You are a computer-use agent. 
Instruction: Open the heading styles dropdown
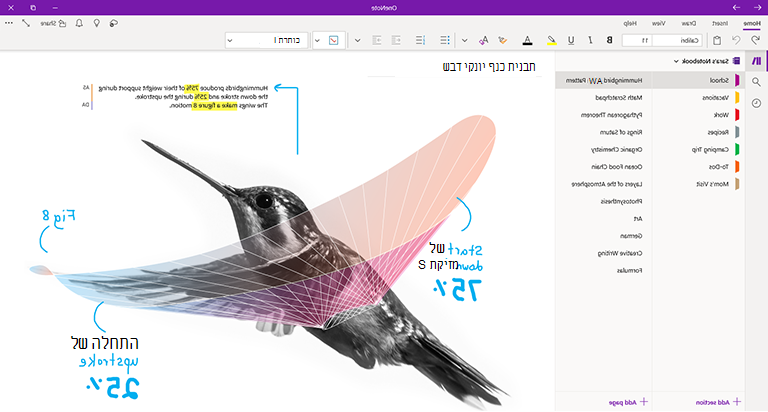click(266, 40)
